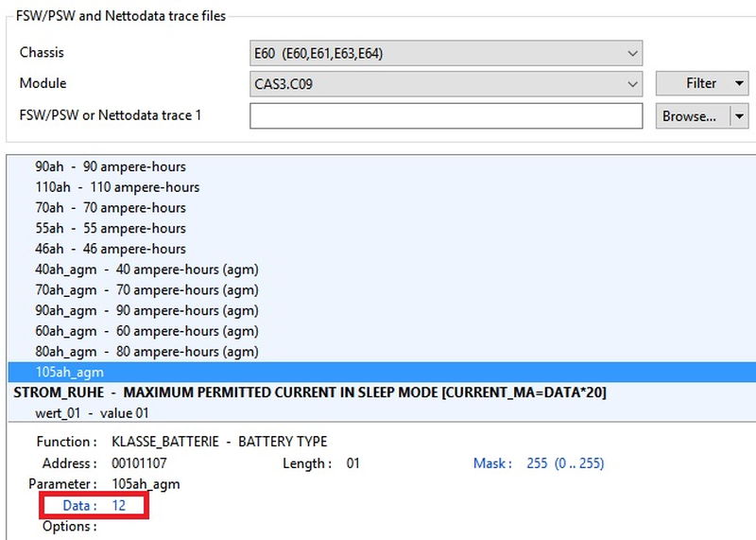Image resolution: width=756 pixels, height=540 pixels.
Task: Select the 90ah - 90 ampere-hours entry
Action: tap(111, 166)
